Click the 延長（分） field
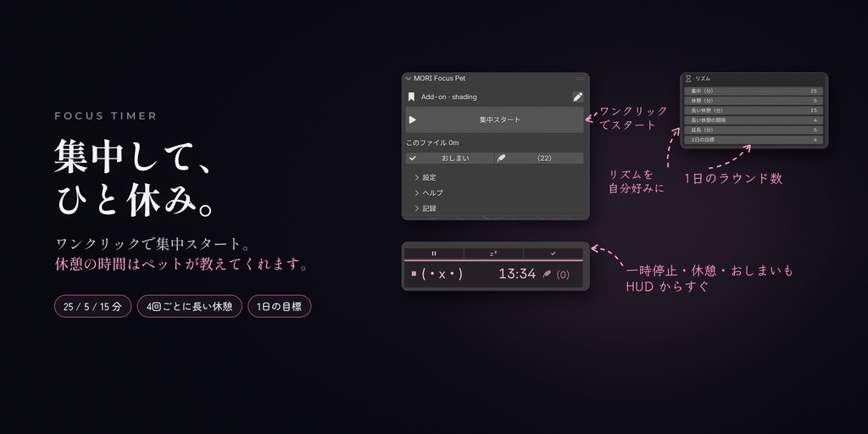Image resolution: width=868 pixels, height=434 pixels. coord(754,130)
